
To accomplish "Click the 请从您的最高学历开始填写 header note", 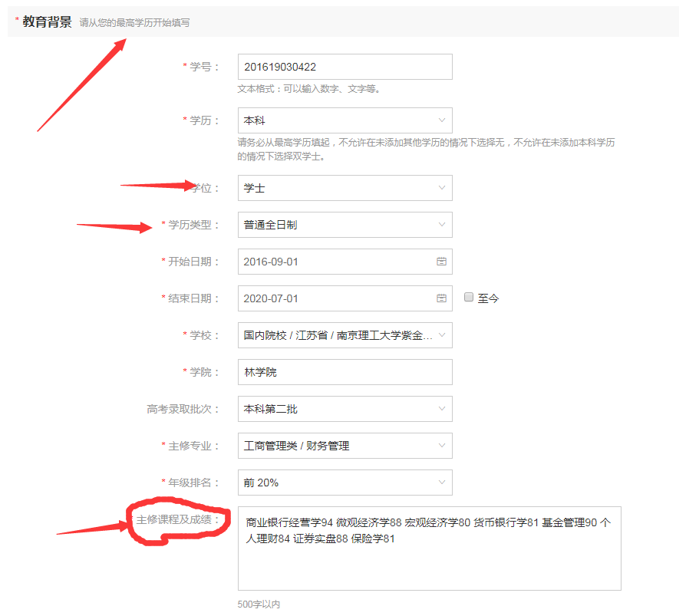I will pos(134,23).
